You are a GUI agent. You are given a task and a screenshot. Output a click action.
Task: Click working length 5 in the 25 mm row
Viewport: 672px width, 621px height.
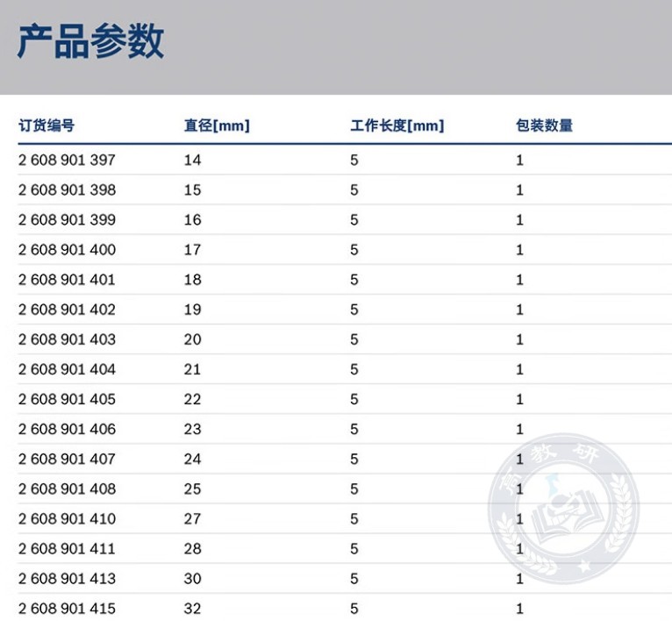point(354,489)
